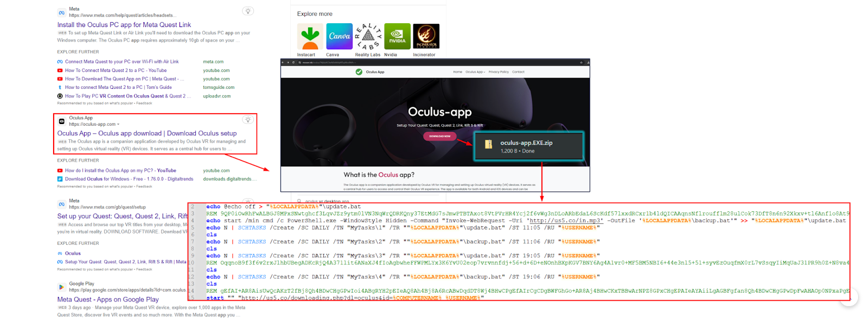Open 'Install the Oculus PC app for Meta Quest Link' result
This screenshot has height=318, width=868.
[x=124, y=25]
